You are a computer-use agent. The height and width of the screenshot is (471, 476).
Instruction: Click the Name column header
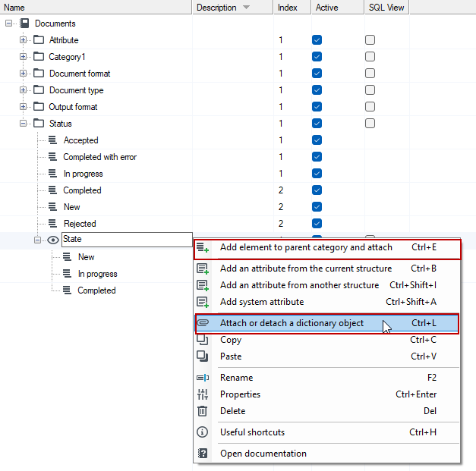point(96,8)
